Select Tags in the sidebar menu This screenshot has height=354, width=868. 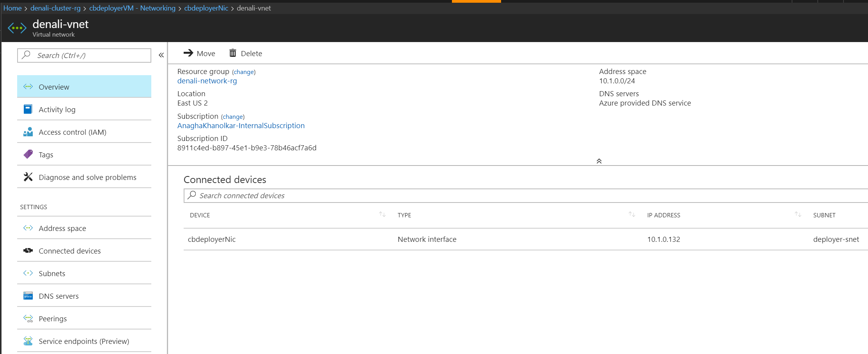click(84, 154)
